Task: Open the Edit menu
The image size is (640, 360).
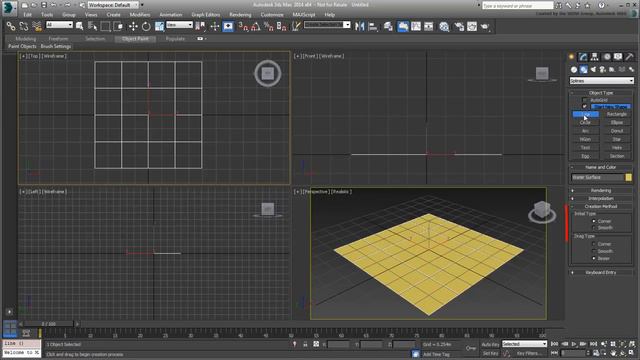Action: pos(27,15)
